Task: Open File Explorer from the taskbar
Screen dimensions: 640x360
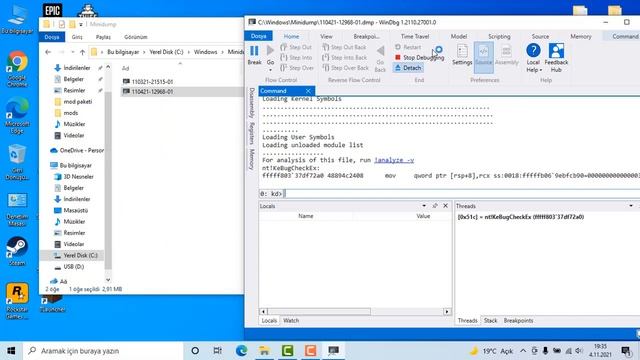Action: (x=264, y=351)
